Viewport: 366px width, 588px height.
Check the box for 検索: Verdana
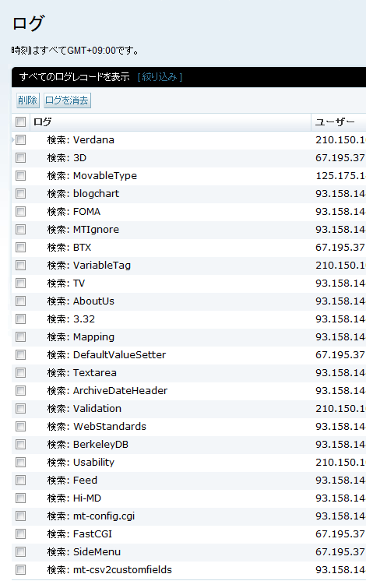(20, 140)
